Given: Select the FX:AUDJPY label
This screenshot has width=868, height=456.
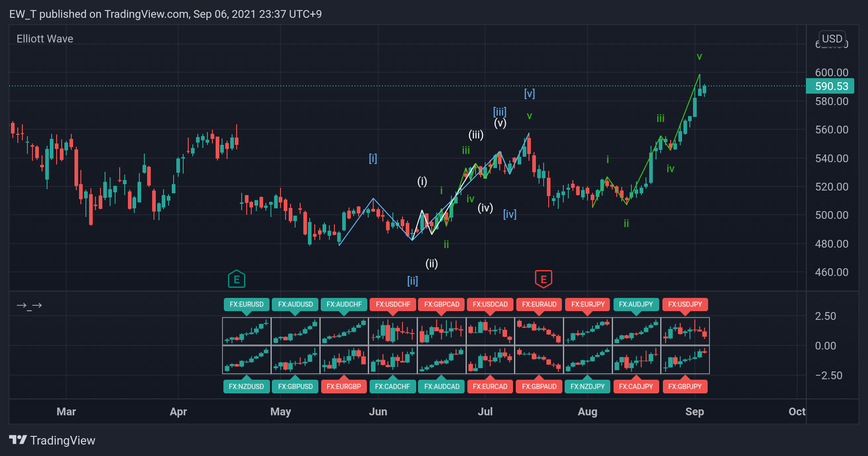Looking at the screenshot, I should pyautogui.click(x=636, y=304).
